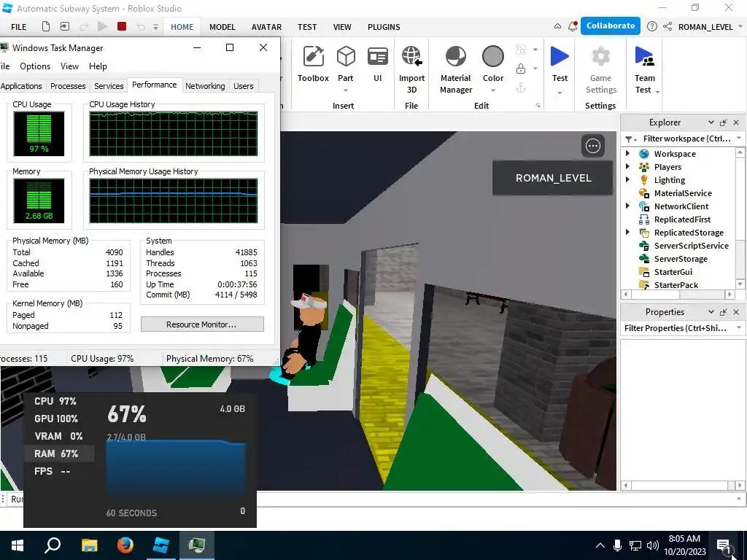Expand the NetworkClient tree node
This screenshot has width=747, height=560.
pyautogui.click(x=627, y=206)
